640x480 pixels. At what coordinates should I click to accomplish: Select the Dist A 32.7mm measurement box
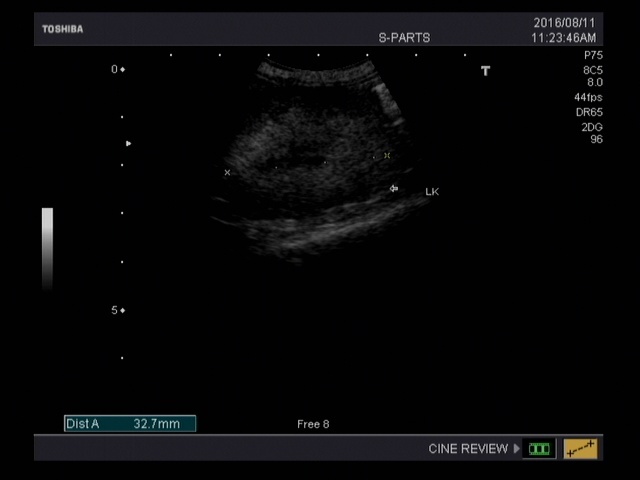tap(130, 424)
